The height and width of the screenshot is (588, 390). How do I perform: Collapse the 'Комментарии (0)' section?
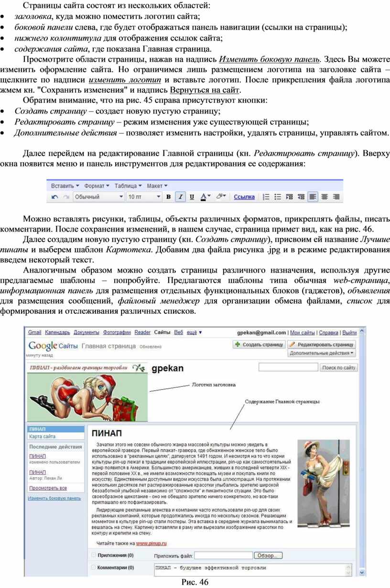point(93,567)
